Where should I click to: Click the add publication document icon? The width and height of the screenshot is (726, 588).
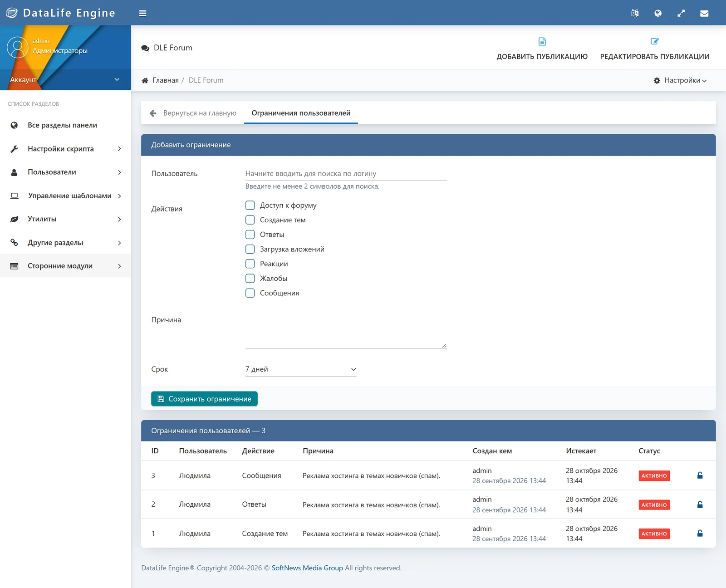pos(542,41)
